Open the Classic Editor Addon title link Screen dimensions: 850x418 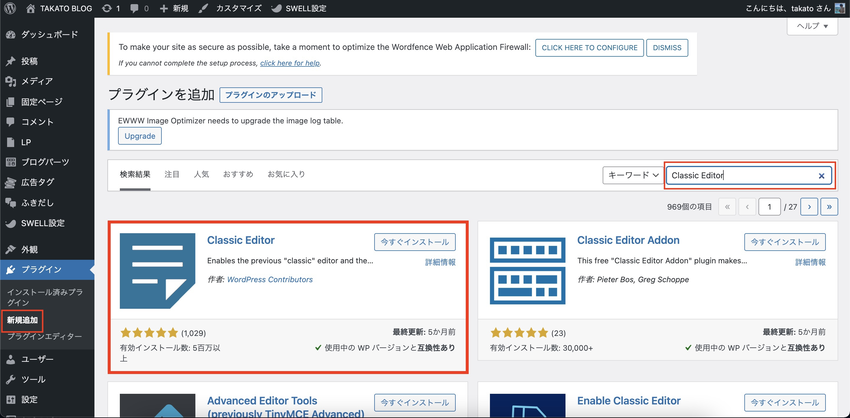click(628, 240)
